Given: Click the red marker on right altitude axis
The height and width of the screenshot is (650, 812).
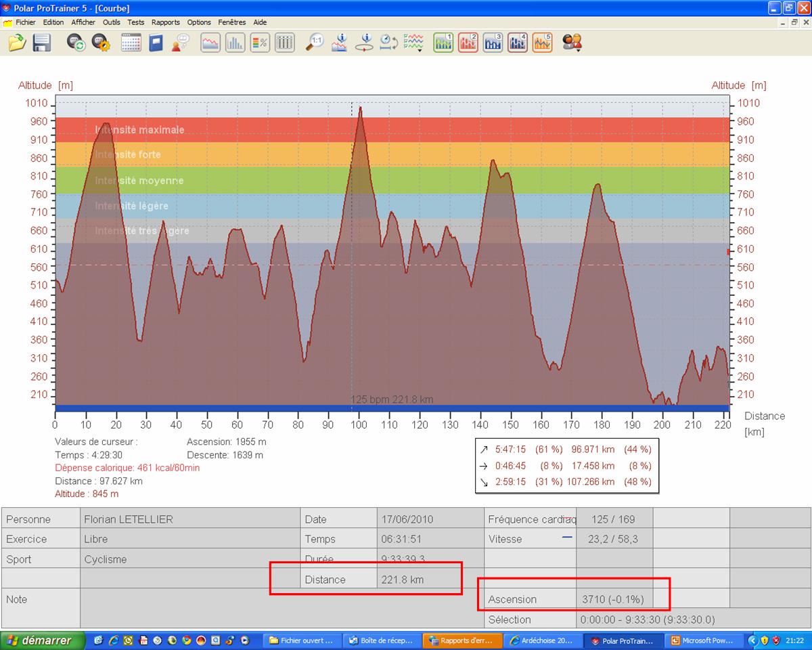Looking at the screenshot, I should (x=729, y=252).
